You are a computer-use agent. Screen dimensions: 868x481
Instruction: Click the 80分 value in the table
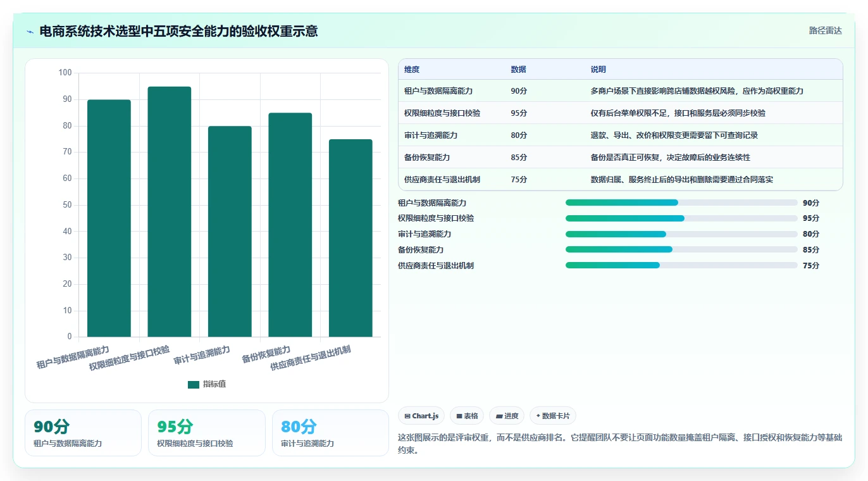pyautogui.click(x=519, y=135)
